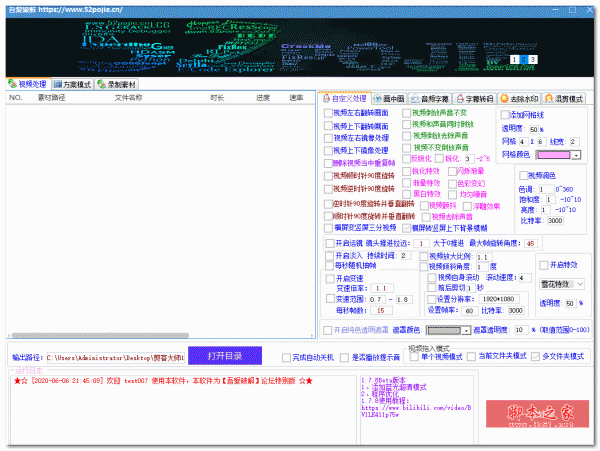600x451 pixels.
Task: Click banner page indicator 2
Action: coord(523,59)
